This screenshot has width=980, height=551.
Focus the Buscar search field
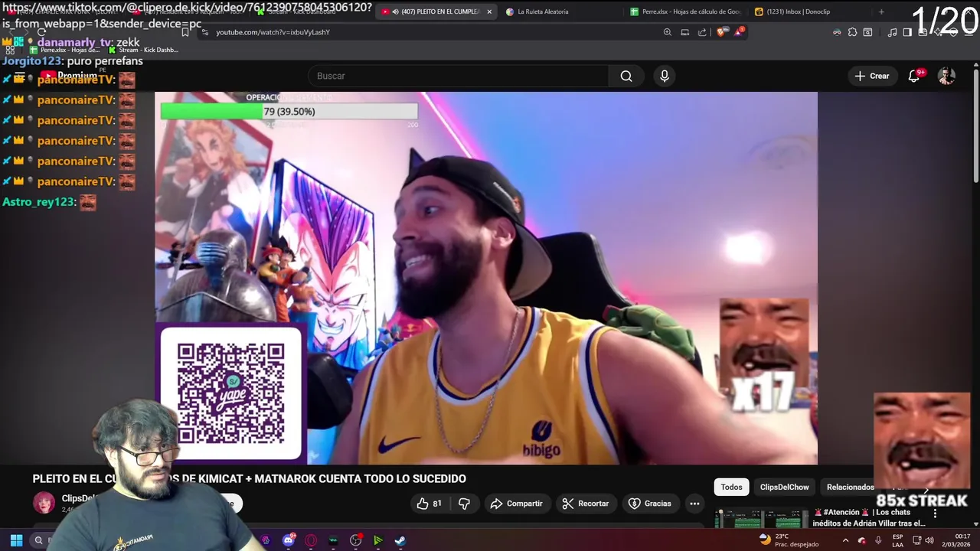[x=458, y=76]
